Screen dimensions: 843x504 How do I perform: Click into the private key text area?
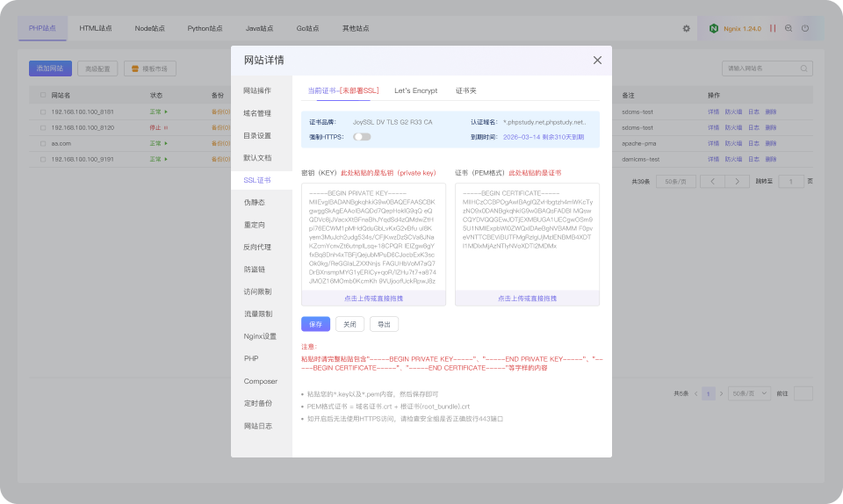point(373,237)
